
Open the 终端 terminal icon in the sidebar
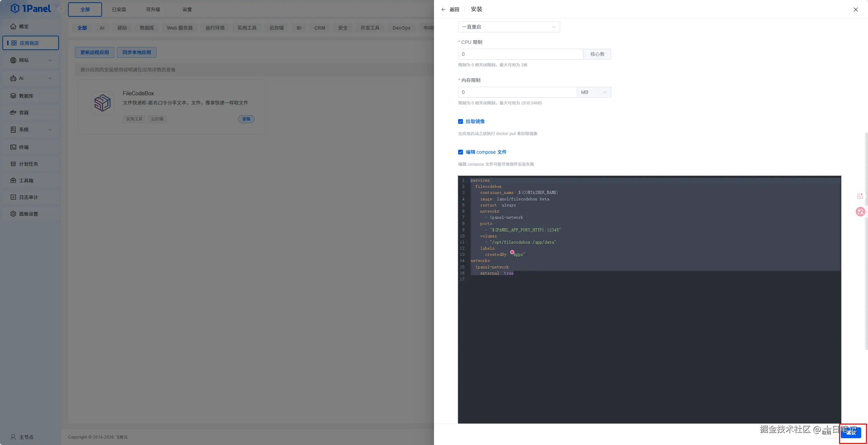[x=13, y=147]
